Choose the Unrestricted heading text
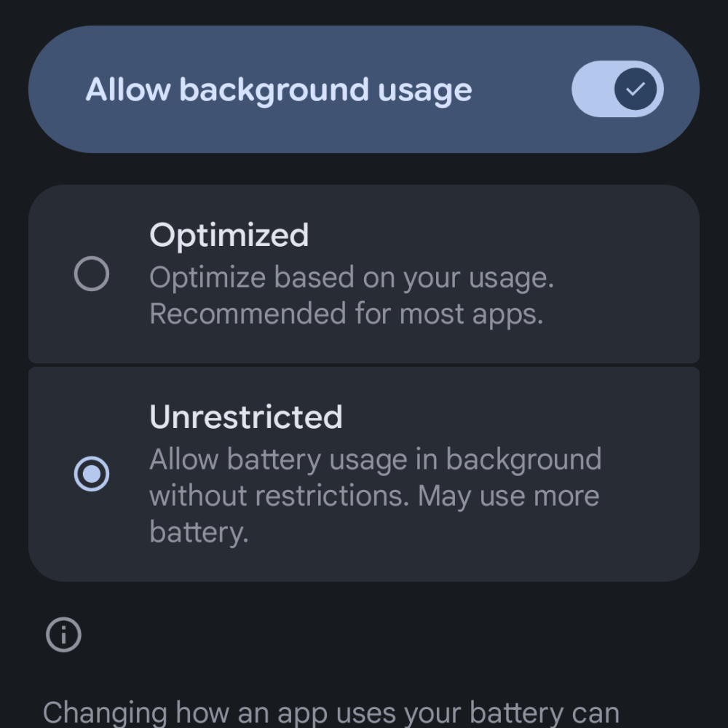The image size is (728, 728). click(245, 417)
